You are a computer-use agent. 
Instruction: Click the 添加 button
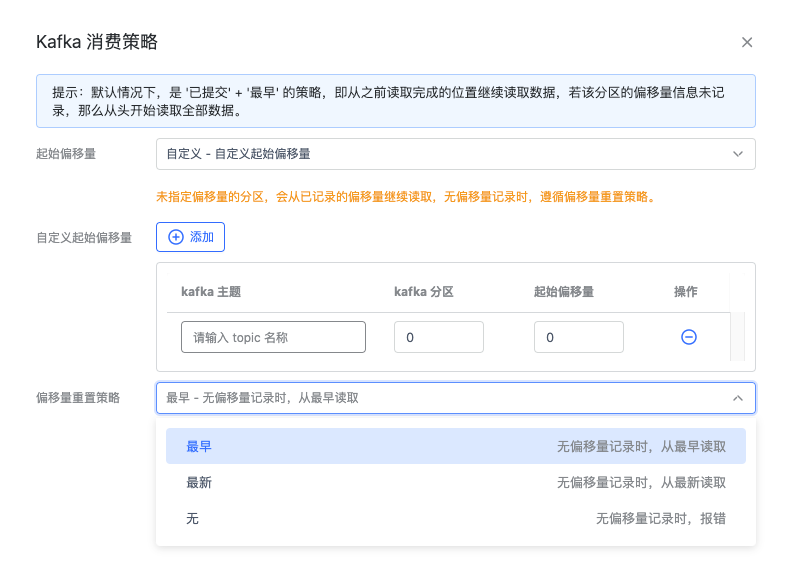tap(190, 237)
